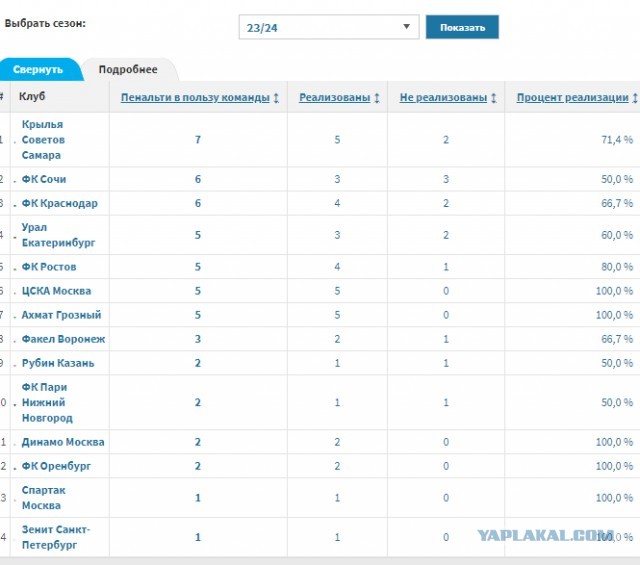Click 100,0 % value for ЦСКА Москва
640x565 pixels.
coord(614,291)
